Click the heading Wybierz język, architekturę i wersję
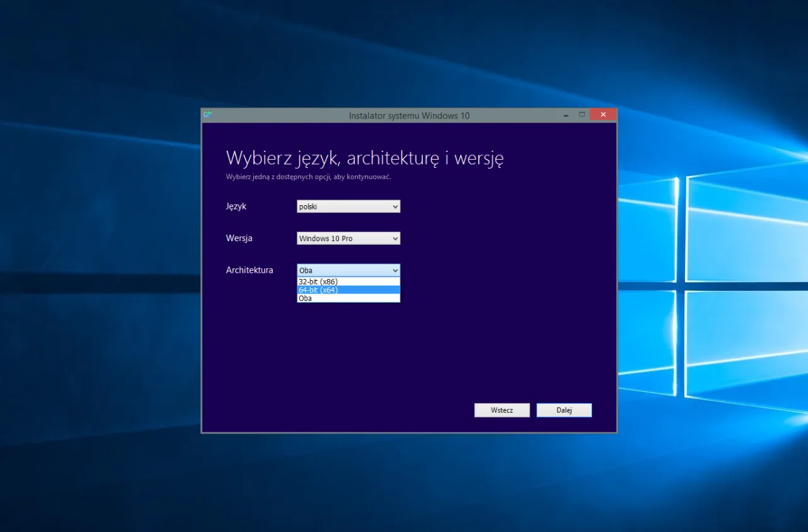 click(364, 158)
